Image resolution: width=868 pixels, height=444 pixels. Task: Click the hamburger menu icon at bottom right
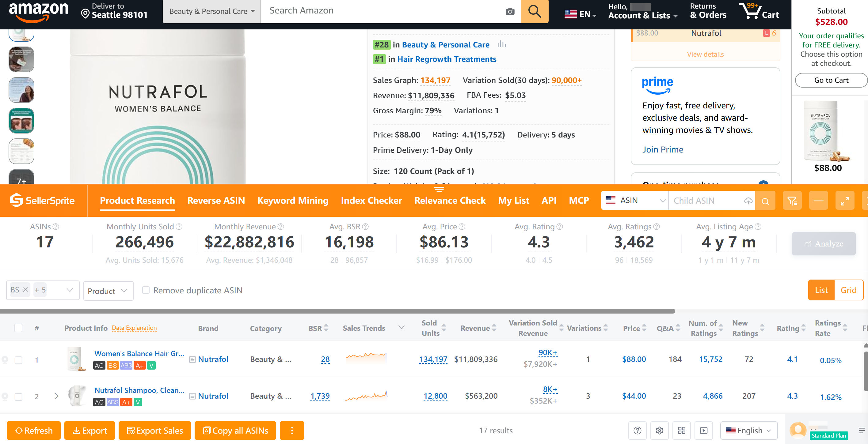861,431
